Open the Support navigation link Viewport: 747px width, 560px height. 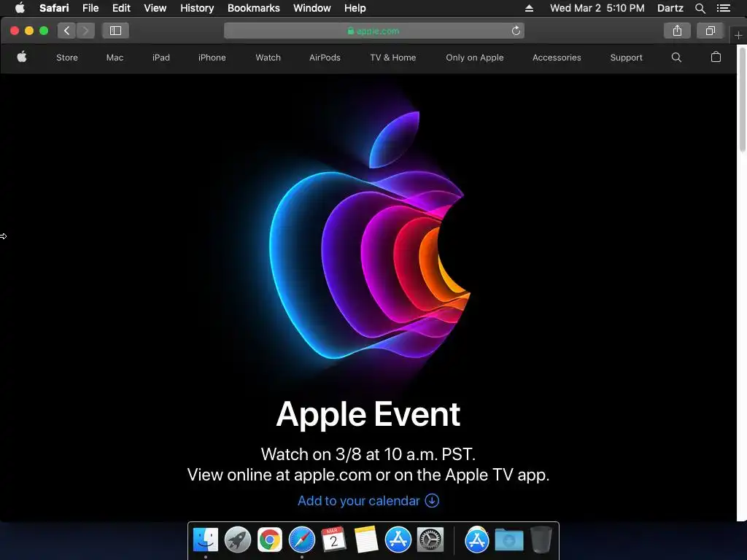pyautogui.click(x=626, y=58)
